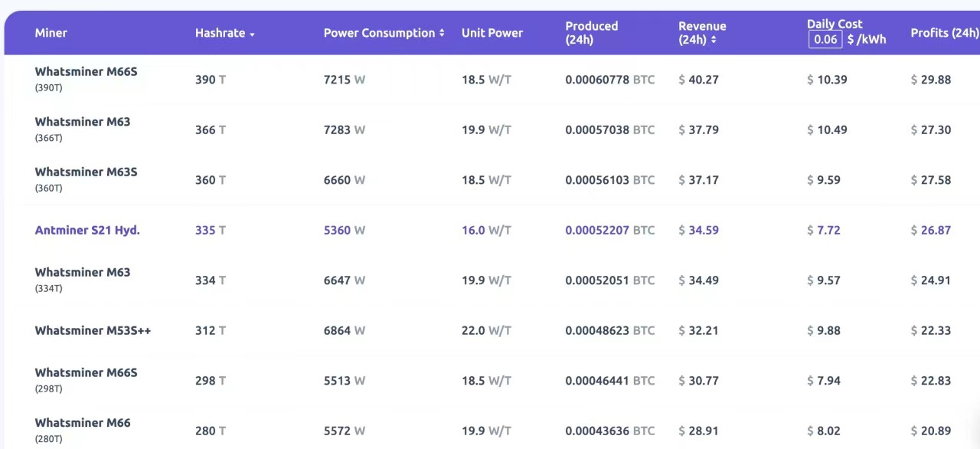
Task: Select the 0.00056103 BTC produced value
Action: point(610,180)
